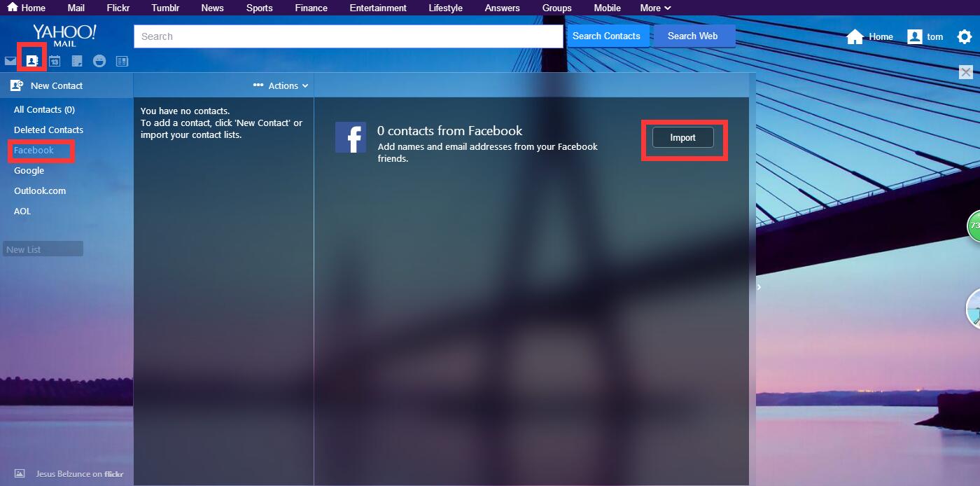Viewport: 980px width, 486px height.
Task: Click the 'You have no contacts.' message
Action: click(x=185, y=111)
